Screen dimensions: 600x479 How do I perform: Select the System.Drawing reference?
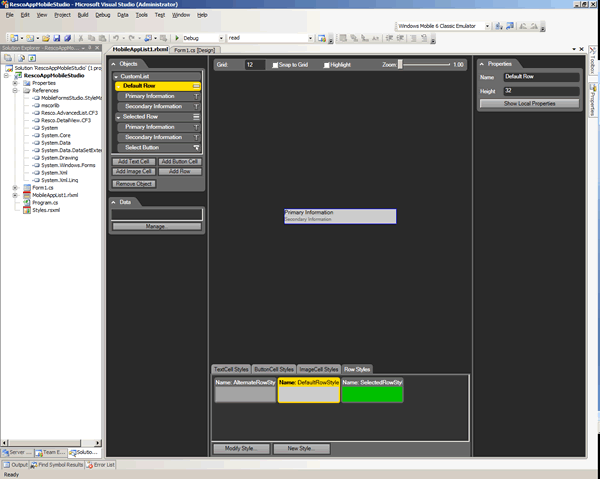(59, 158)
